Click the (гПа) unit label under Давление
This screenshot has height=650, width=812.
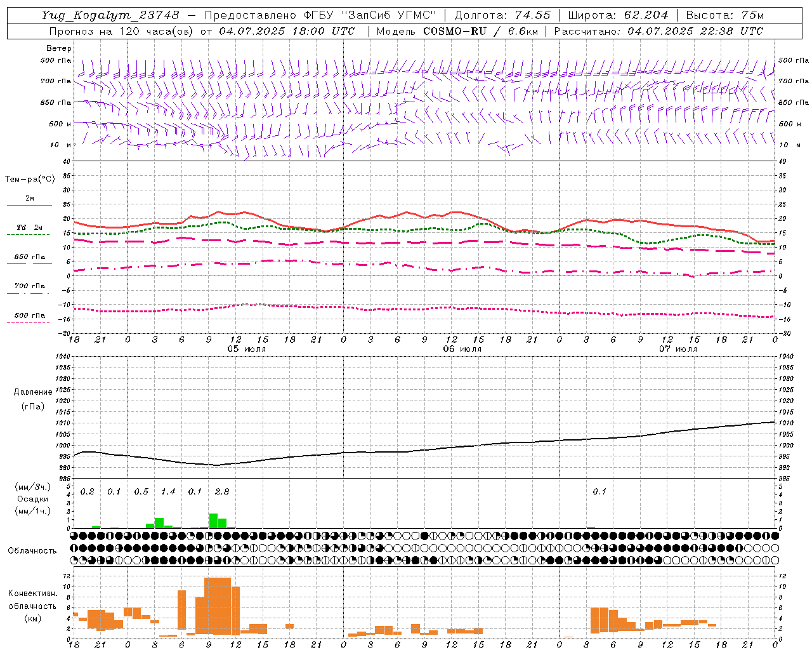click(x=32, y=406)
